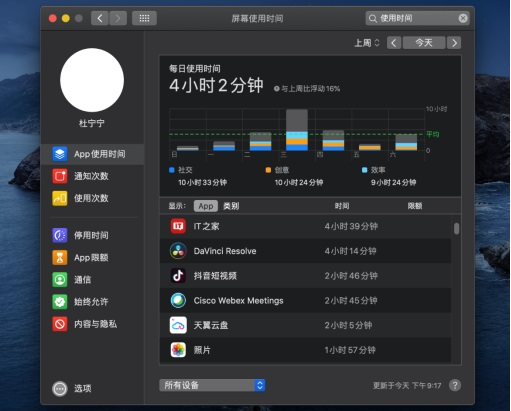Viewport: 511px width, 411px height.
Task: Click 创意 orange legend swatch
Action: (x=268, y=170)
